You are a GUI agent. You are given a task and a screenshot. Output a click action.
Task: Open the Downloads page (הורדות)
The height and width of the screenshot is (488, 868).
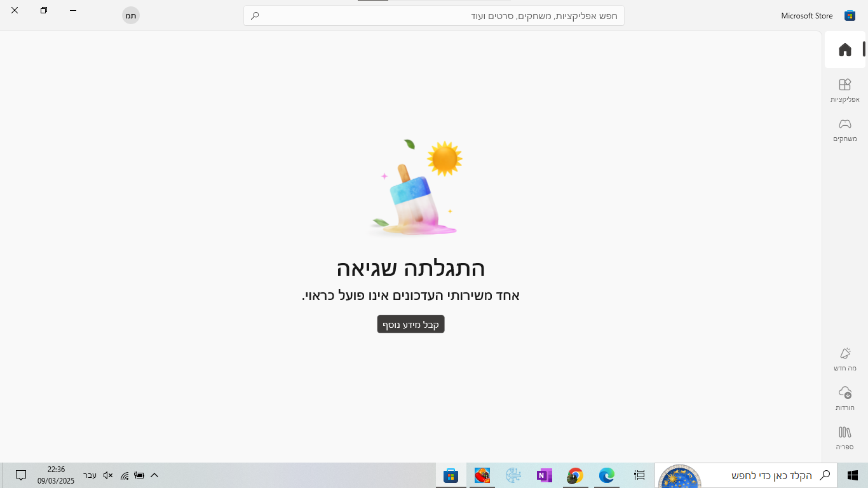pos(844,398)
